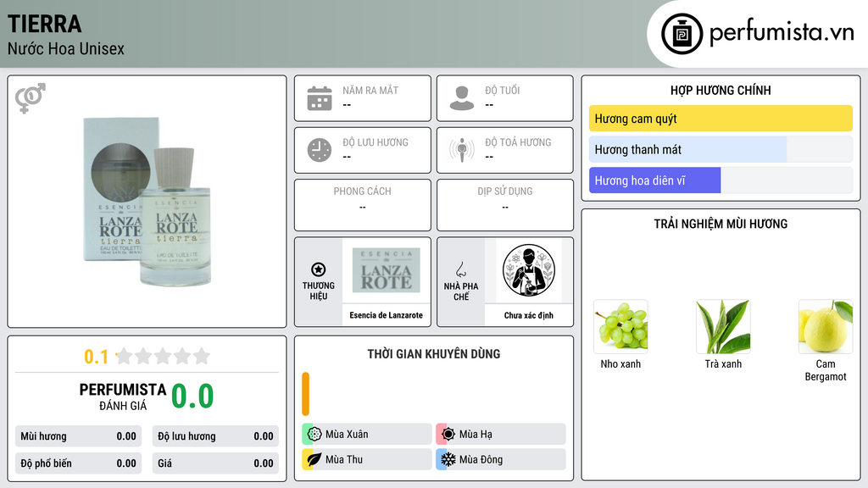Select the Cam Bergamot note image

[x=826, y=326]
